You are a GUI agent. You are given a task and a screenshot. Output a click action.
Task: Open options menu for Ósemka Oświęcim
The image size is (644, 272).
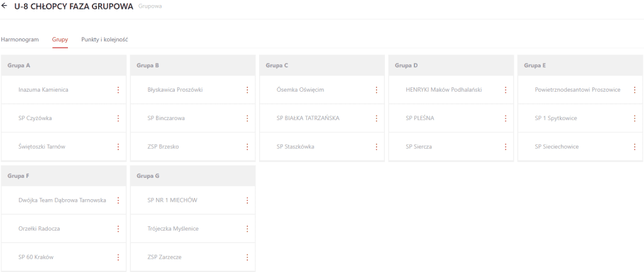pyautogui.click(x=376, y=90)
